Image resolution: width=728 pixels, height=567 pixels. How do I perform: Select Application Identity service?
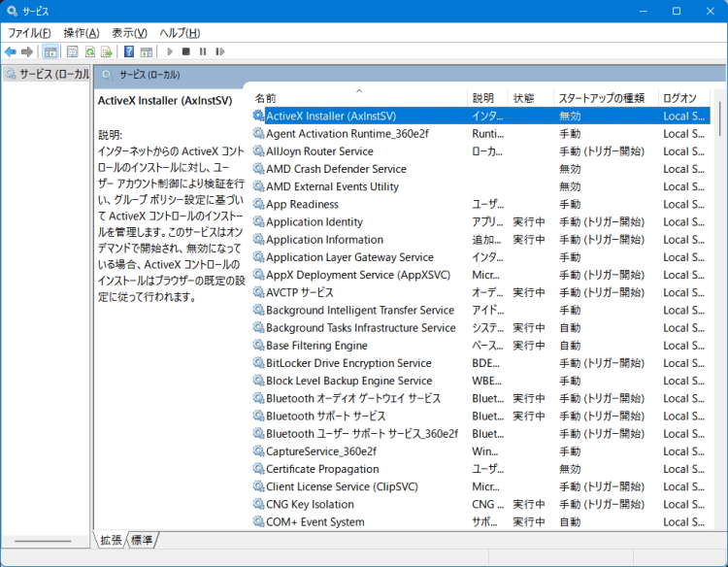pyautogui.click(x=481, y=222)
